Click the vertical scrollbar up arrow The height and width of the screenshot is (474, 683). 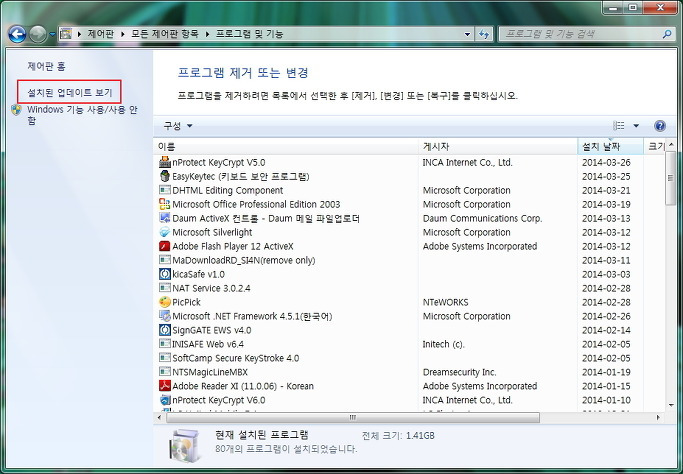coord(671,144)
